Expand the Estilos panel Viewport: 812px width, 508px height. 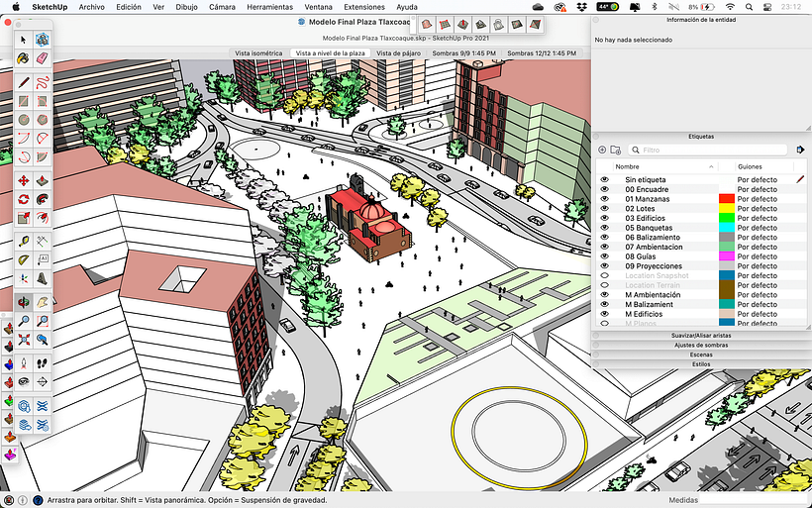click(x=701, y=364)
